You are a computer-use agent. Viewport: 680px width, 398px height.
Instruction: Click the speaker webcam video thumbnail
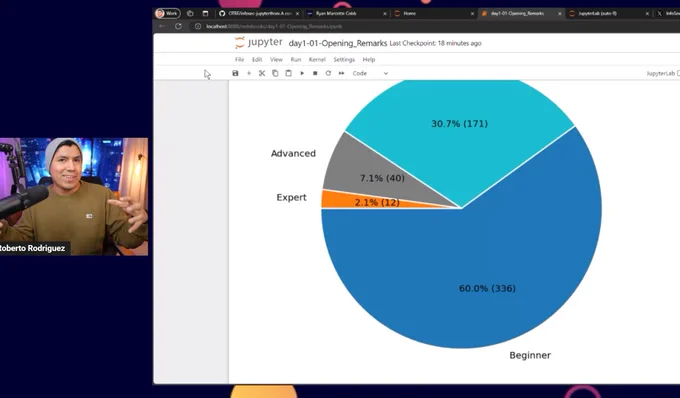pyautogui.click(x=74, y=196)
